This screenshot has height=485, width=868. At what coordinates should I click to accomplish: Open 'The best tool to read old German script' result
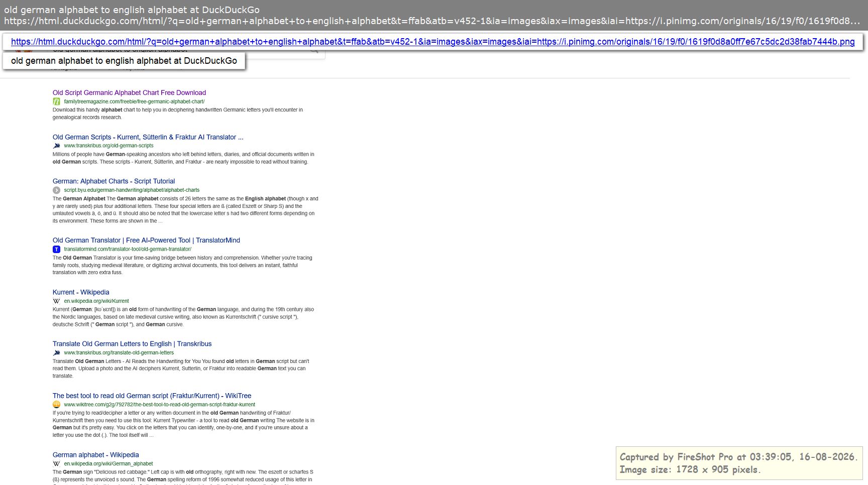click(x=152, y=396)
